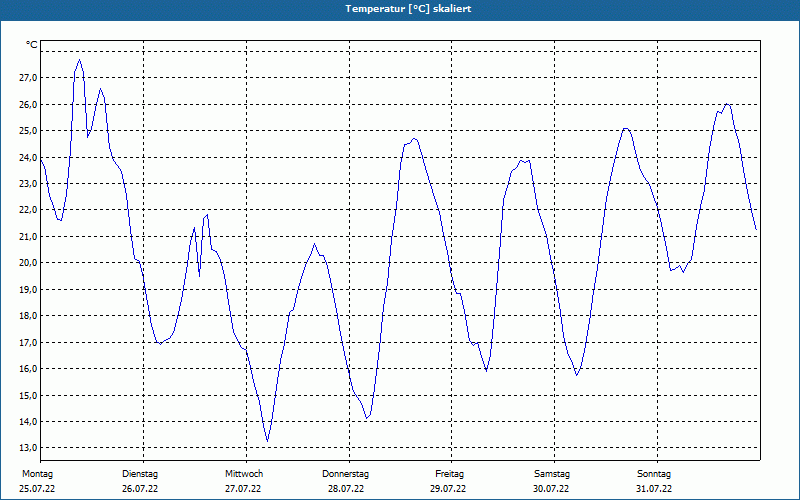Image resolution: width=800 pixels, height=500 pixels.
Task: Click the date 27.07.22
Action: pos(243,489)
